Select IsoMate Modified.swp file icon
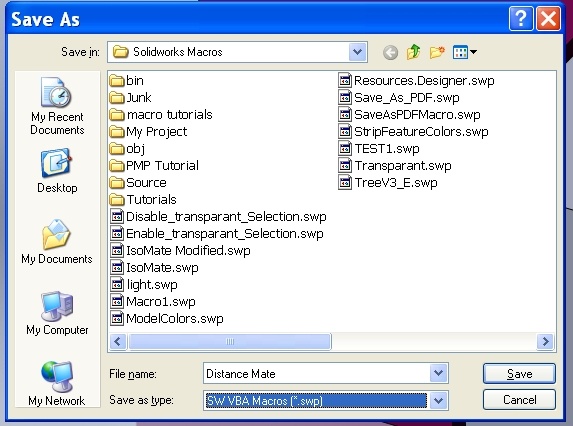 click(117, 251)
